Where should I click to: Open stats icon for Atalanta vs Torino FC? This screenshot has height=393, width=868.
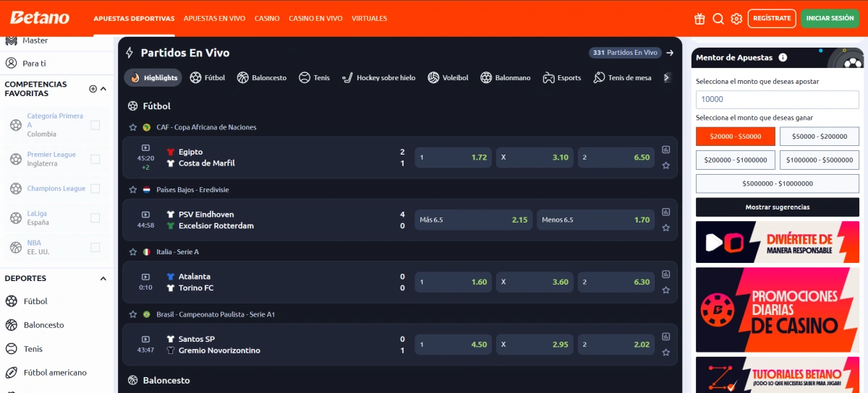[x=665, y=275]
